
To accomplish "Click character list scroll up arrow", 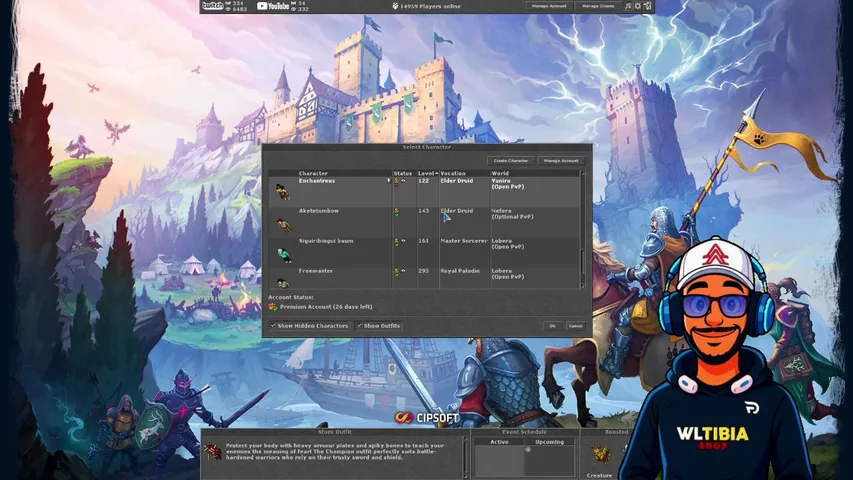I will (583, 173).
